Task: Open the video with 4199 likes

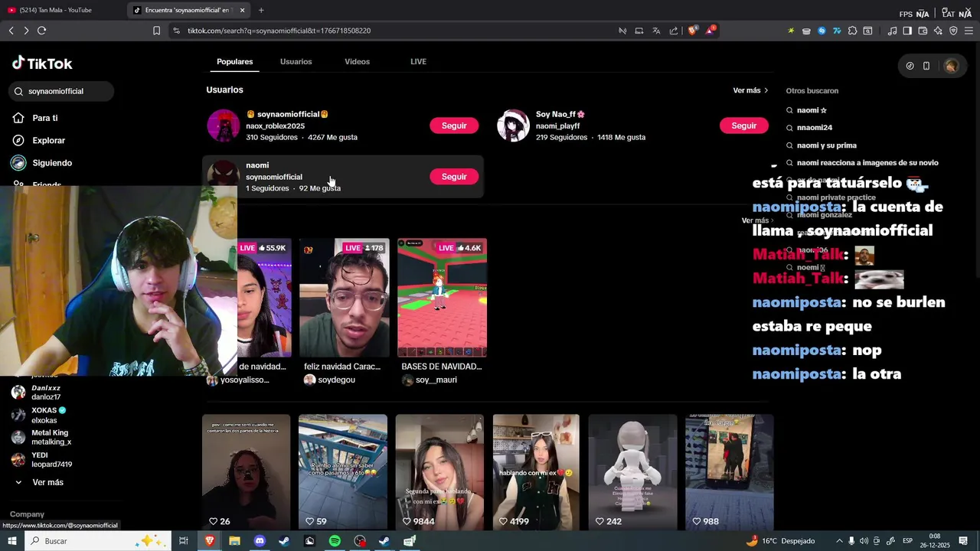Action: coord(536,472)
